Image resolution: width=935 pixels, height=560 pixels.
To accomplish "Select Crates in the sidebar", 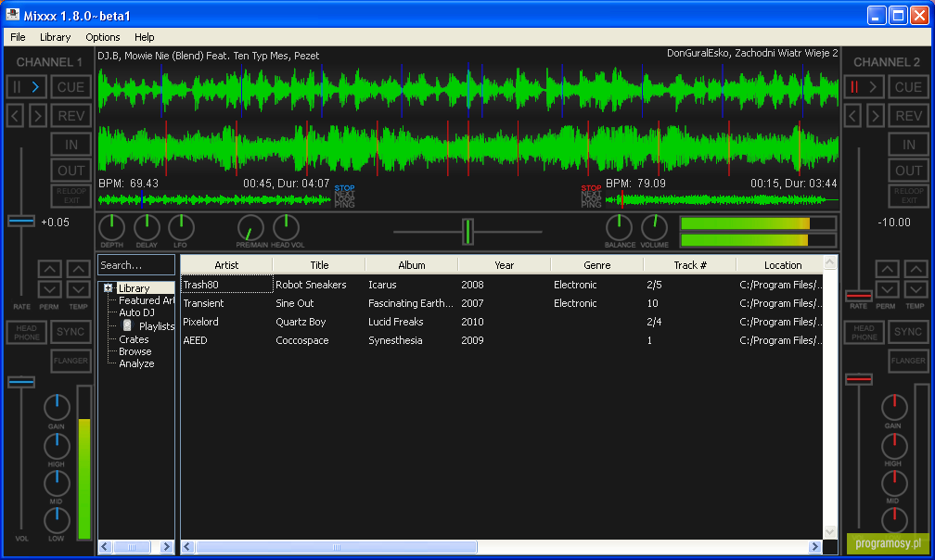I will [x=134, y=339].
